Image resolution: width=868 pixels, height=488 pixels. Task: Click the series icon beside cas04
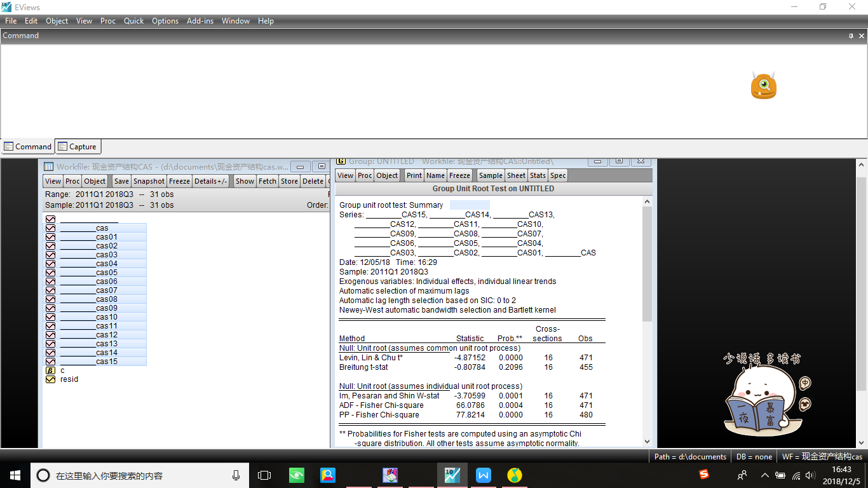tap(50, 264)
